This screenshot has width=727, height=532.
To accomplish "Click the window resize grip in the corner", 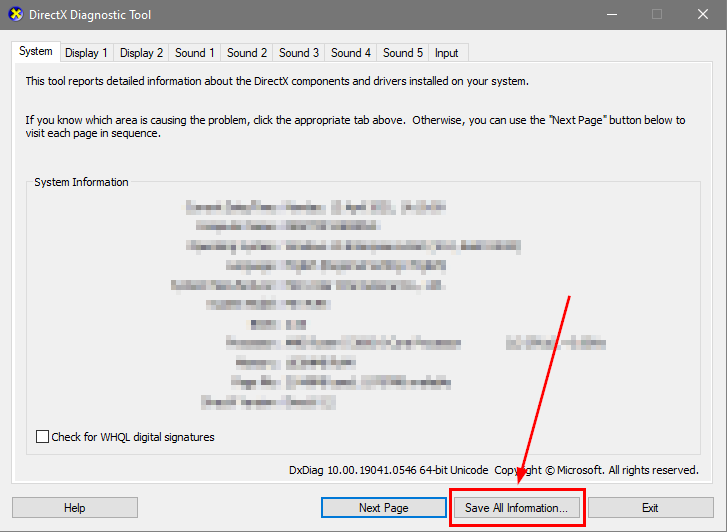I will [x=720, y=525].
